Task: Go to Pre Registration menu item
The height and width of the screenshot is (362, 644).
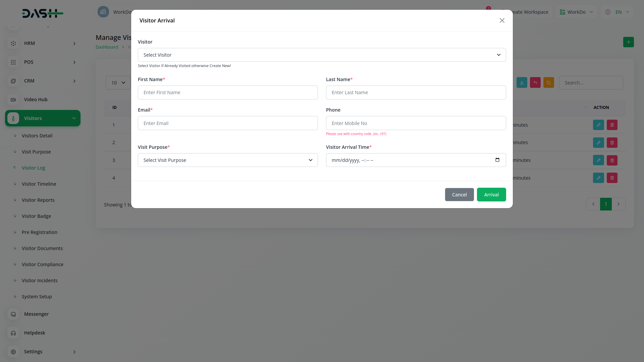Action: [x=40, y=232]
